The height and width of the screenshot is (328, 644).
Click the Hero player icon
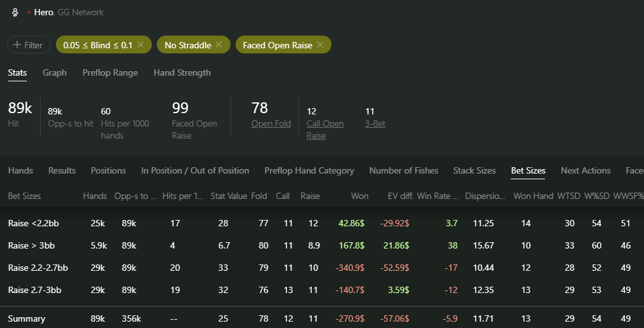click(15, 12)
